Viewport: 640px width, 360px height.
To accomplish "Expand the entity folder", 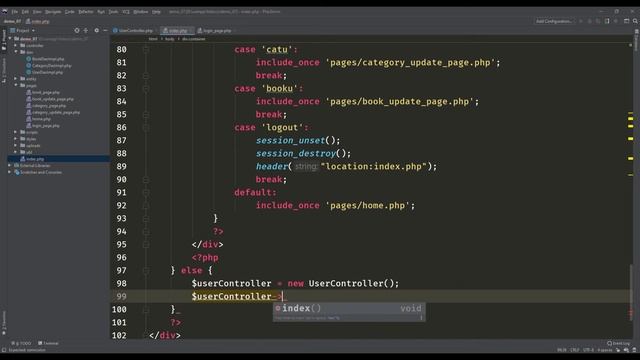I will coord(16,79).
